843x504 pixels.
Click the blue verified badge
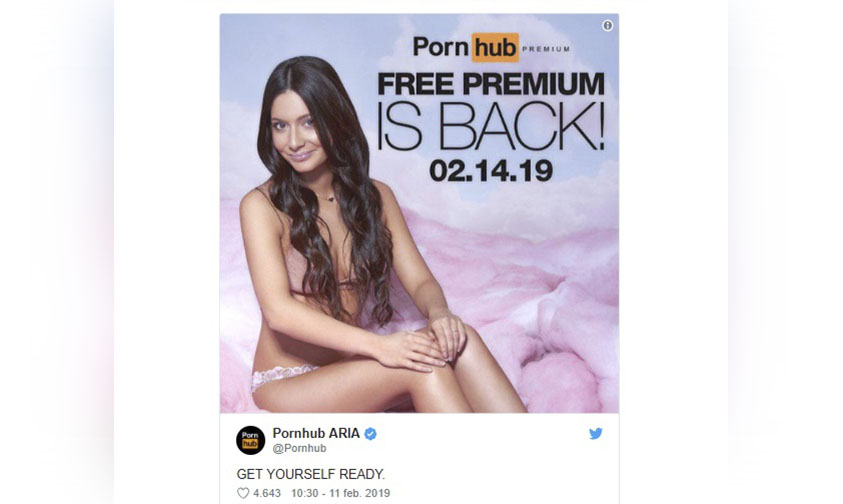tap(370, 434)
